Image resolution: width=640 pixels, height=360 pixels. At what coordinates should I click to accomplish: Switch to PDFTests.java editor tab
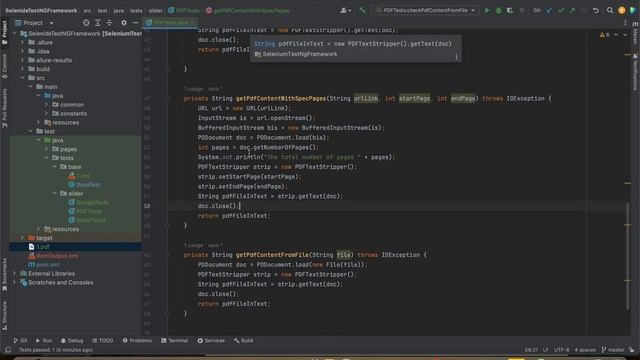pos(171,22)
